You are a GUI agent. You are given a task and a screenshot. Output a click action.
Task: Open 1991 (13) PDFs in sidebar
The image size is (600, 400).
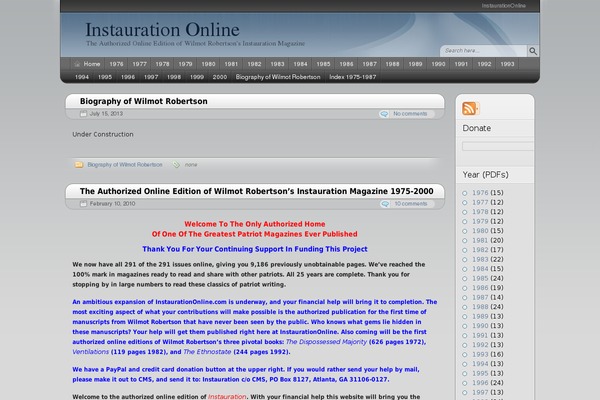[x=488, y=335]
